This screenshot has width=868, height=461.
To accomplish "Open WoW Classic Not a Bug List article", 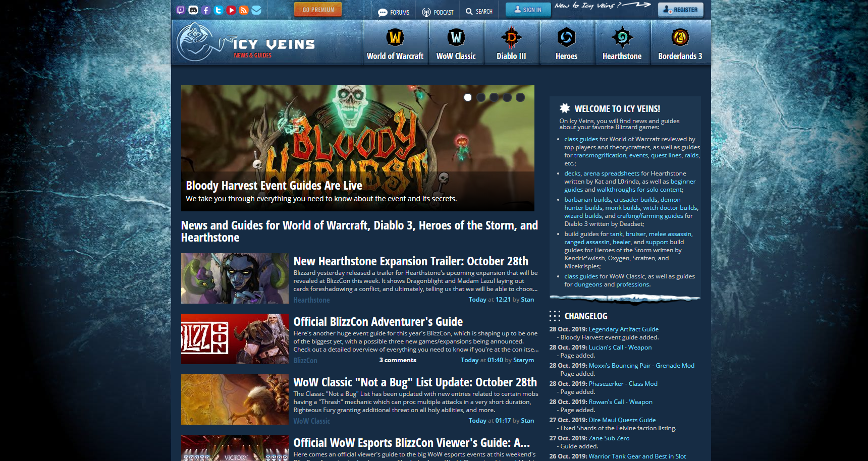I will tap(415, 382).
